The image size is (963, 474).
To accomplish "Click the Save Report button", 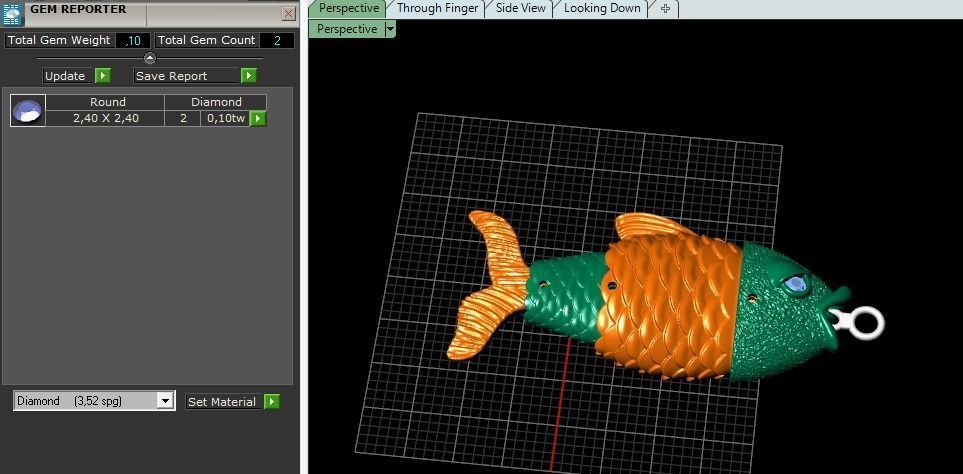I will 187,76.
